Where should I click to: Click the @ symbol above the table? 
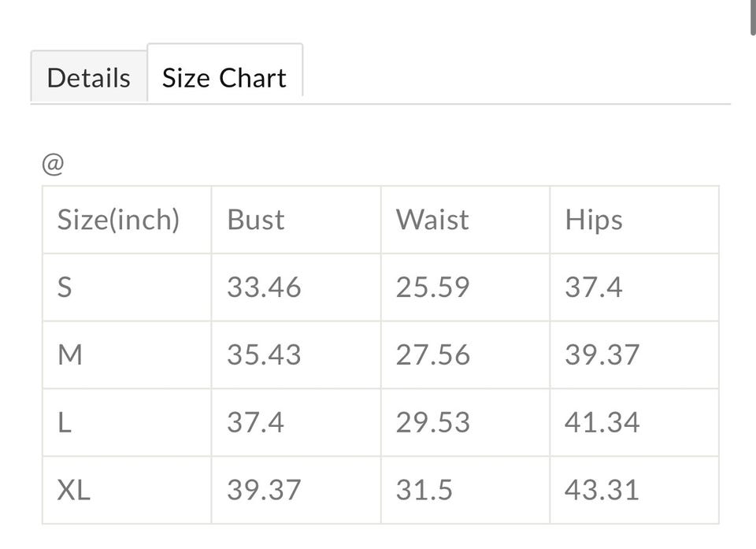53,165
